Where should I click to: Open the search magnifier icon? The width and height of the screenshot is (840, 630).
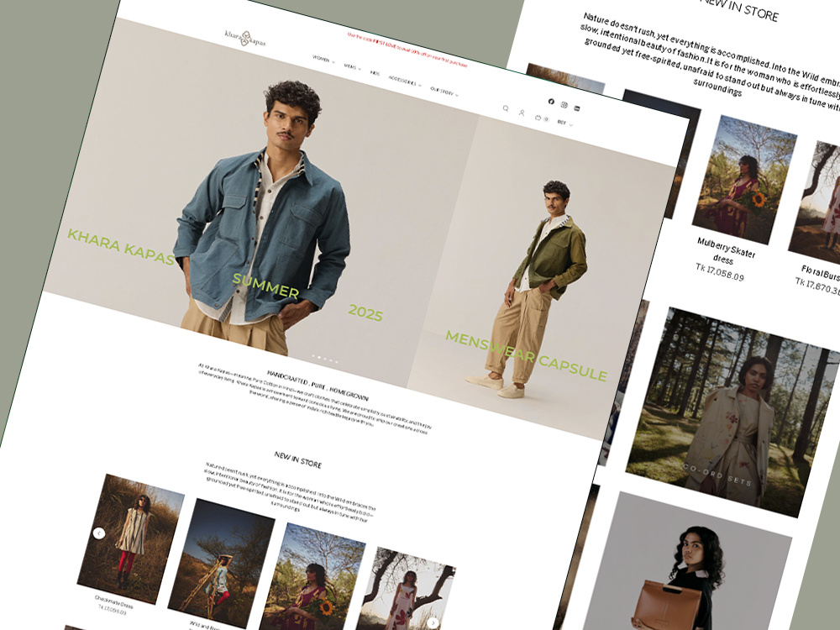pyautogui.click(x=506, y=108)
